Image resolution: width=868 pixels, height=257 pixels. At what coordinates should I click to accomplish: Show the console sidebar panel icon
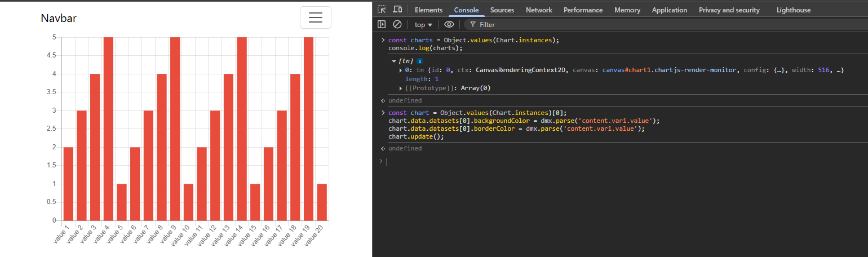[382, 24]
